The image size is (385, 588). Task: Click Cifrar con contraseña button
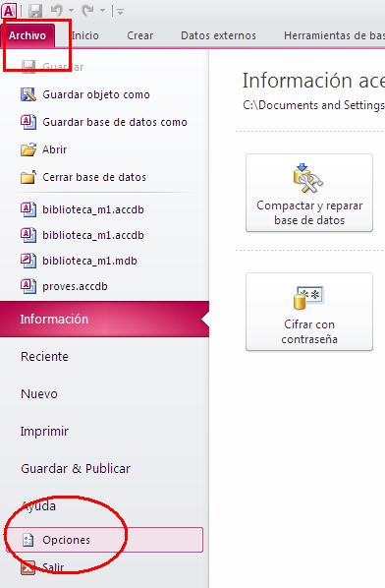point(309,312)
